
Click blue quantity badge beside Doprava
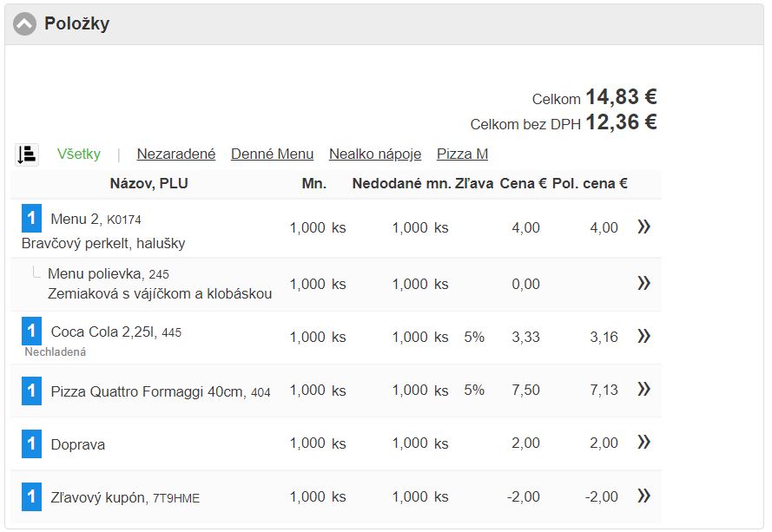click(31, 444)
